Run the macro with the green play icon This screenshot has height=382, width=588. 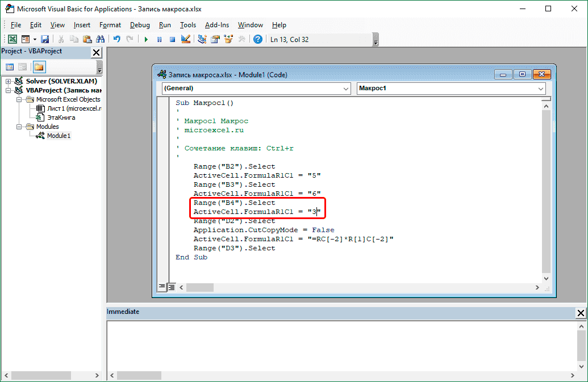[146, 39]
